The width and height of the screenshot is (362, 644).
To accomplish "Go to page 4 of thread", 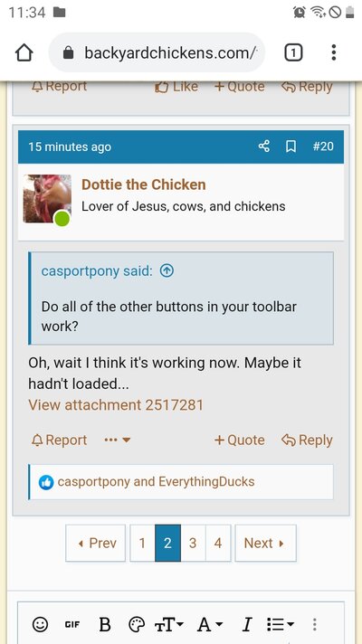I will (218, 543).
